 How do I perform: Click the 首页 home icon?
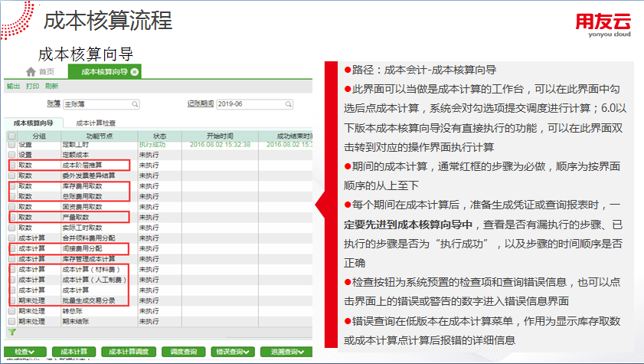point(31,72)
